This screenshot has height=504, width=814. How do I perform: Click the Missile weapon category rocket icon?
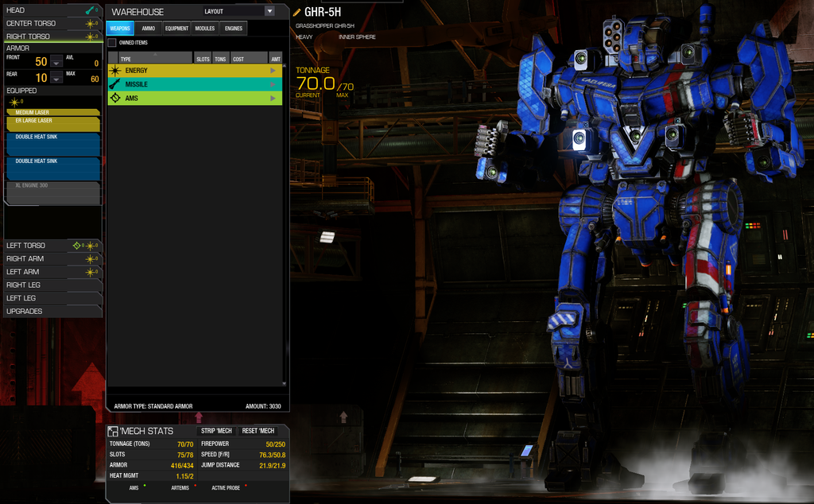[115, 84]
